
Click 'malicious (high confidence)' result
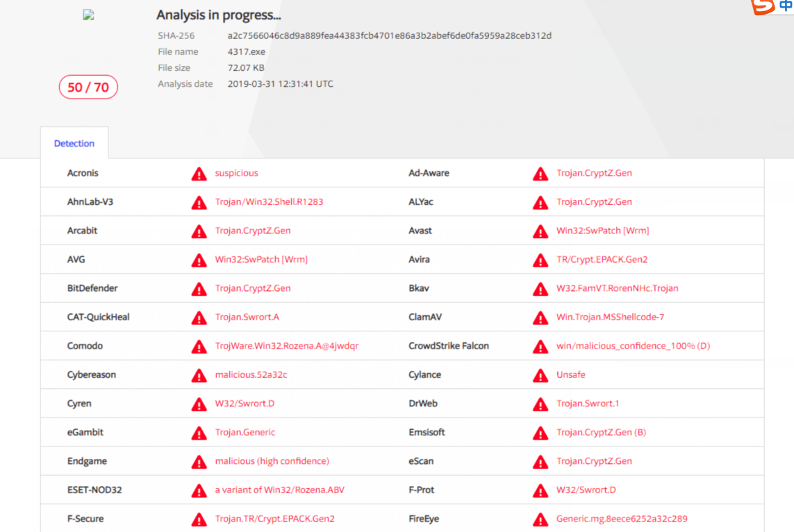click(x=272, y=462)
